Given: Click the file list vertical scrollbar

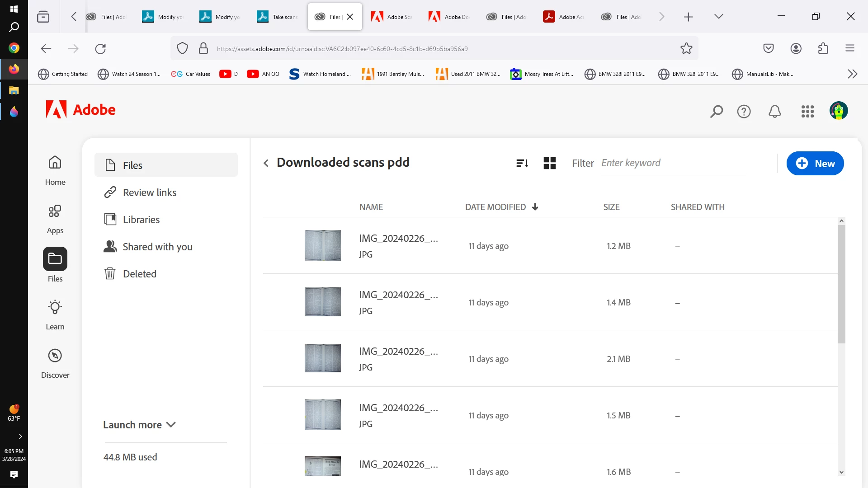Looking at the screenshot, I should (841, 284).
